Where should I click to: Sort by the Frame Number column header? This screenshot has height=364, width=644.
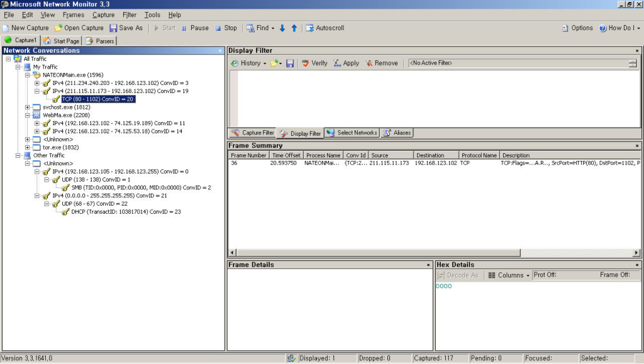(248, 155)
